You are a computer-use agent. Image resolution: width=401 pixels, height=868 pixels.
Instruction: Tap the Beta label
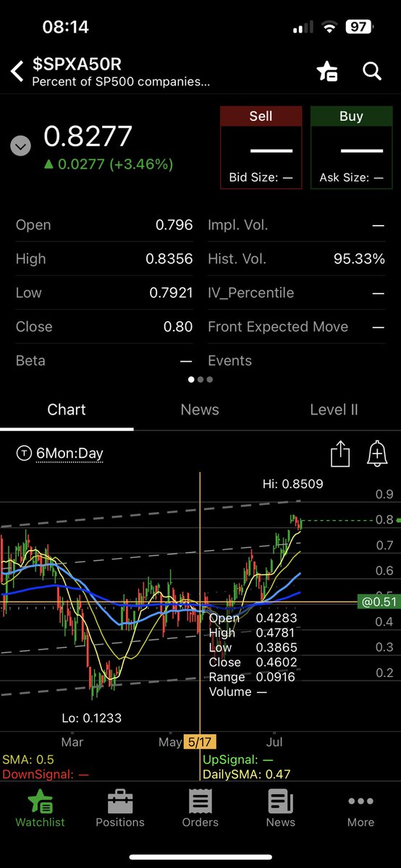[30, 361]
